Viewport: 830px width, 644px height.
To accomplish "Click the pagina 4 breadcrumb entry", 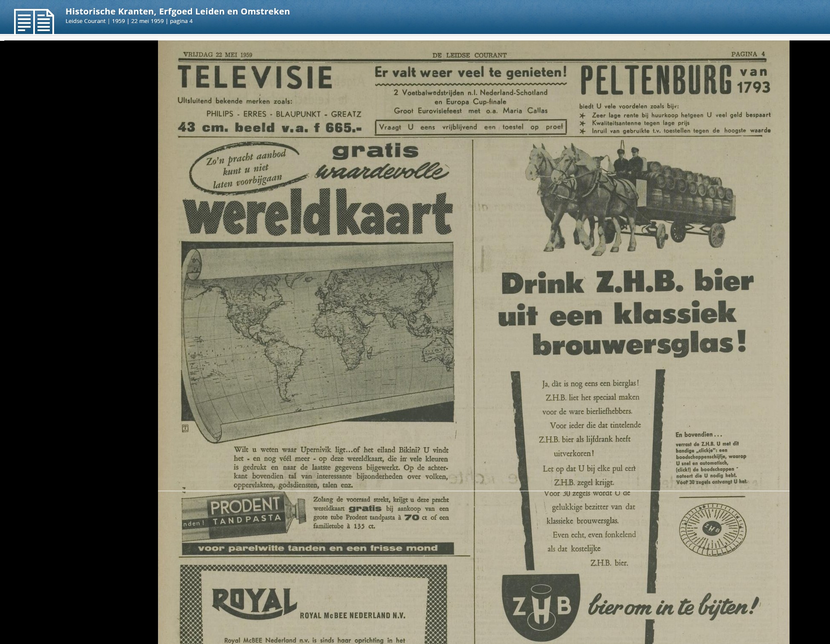I will coord(181,21).
